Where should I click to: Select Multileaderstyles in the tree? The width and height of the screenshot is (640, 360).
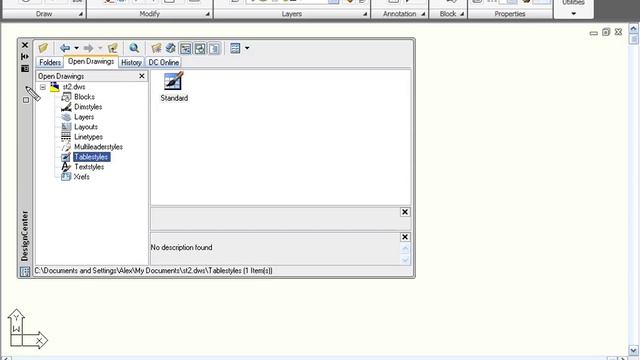[x=98, y=147]
